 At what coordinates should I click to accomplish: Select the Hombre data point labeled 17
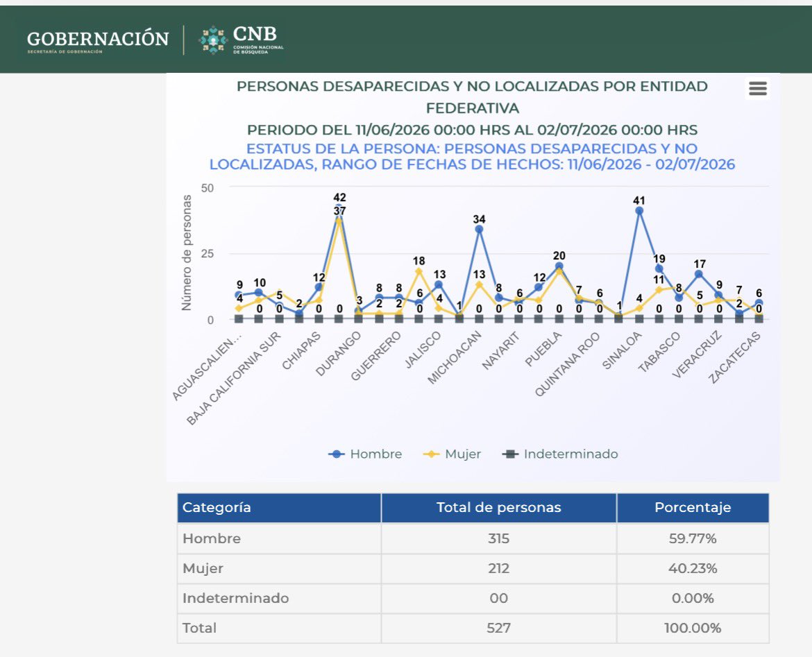click(699, 275)
